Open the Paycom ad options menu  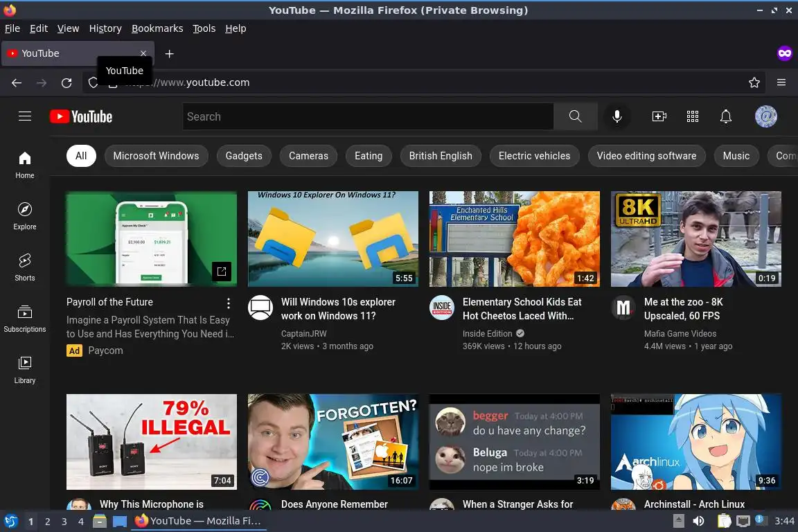pyautogui.click(x=229, y=303)
